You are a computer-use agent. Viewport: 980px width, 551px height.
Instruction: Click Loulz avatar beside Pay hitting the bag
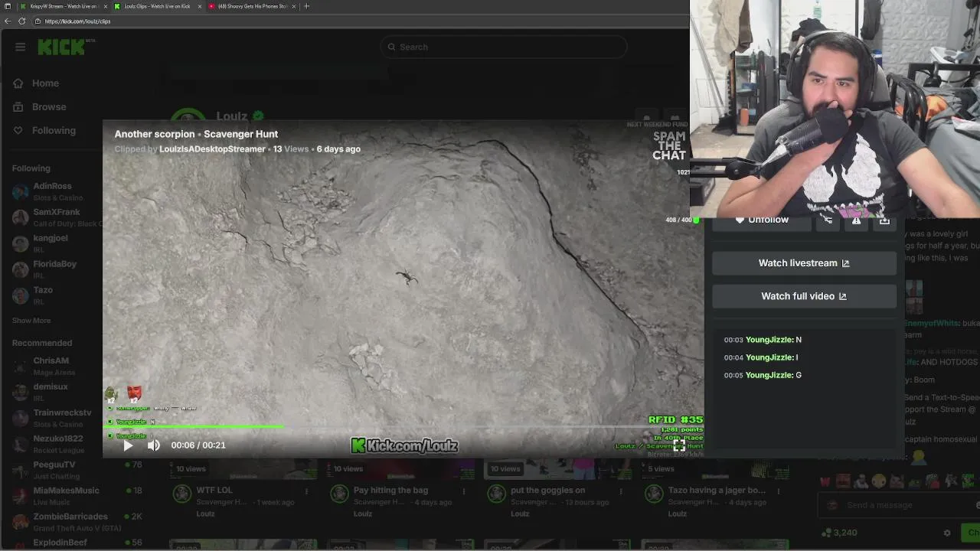339,494
